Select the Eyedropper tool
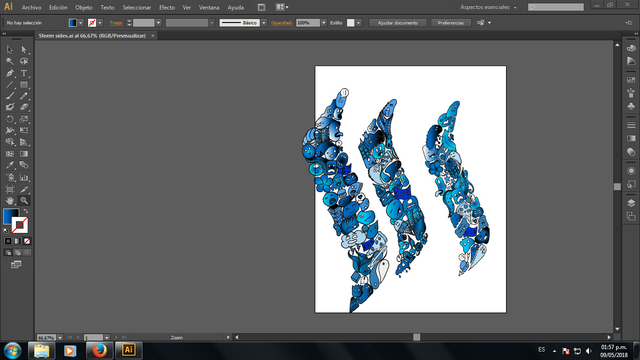Screen dimensions: 640x360 10,165
